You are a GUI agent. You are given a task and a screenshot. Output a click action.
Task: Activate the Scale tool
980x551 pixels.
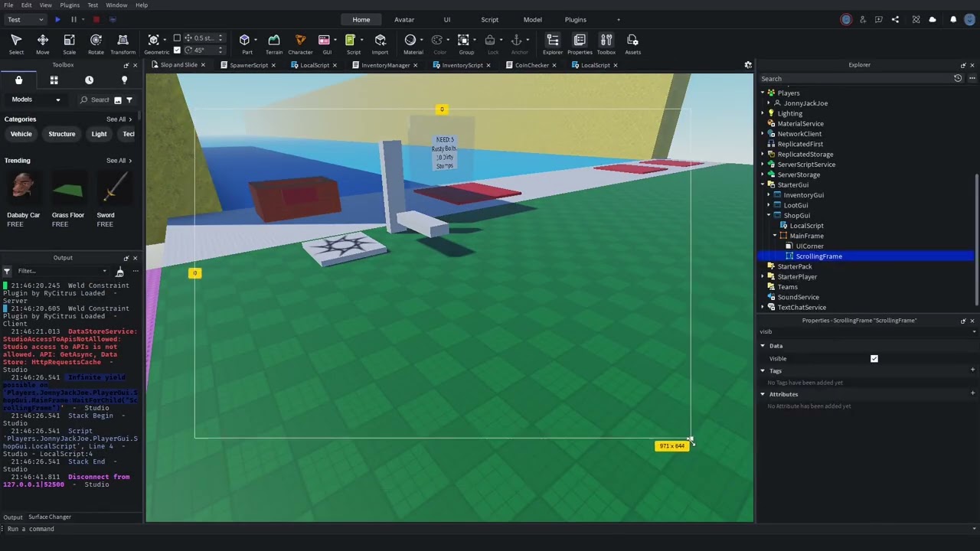tap(69, 44)
